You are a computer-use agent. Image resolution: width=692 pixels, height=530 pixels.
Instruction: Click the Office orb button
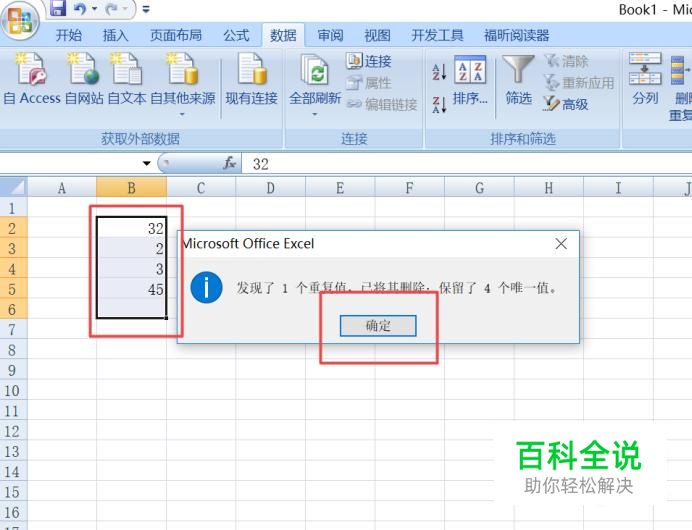[20, 21]
